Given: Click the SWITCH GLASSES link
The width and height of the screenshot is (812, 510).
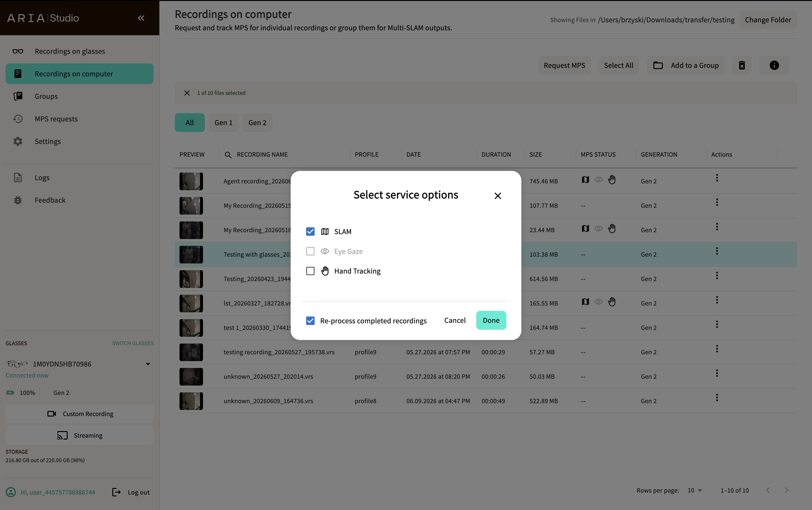Looking at the screenshot, I should [x=133, y=344].
